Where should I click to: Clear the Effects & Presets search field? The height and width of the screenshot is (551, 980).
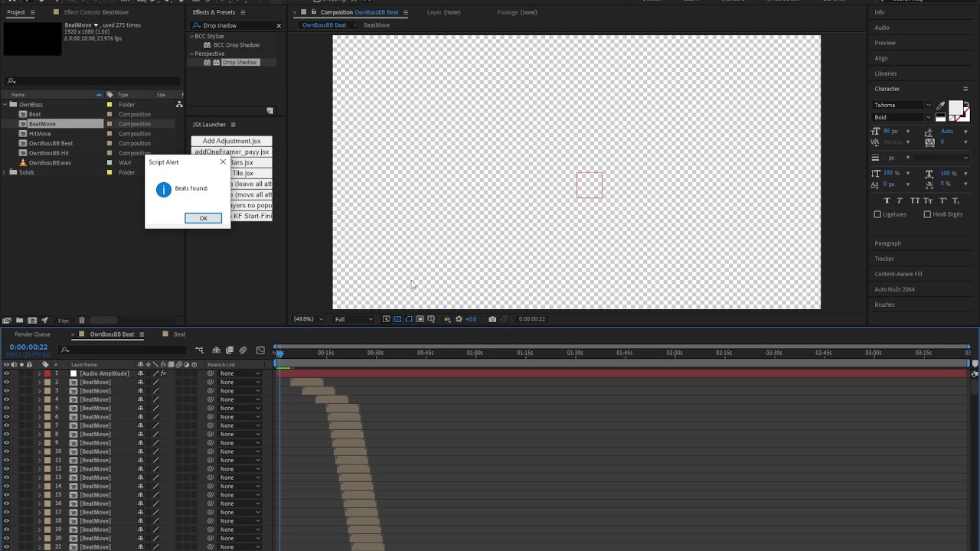coord(279,26)
